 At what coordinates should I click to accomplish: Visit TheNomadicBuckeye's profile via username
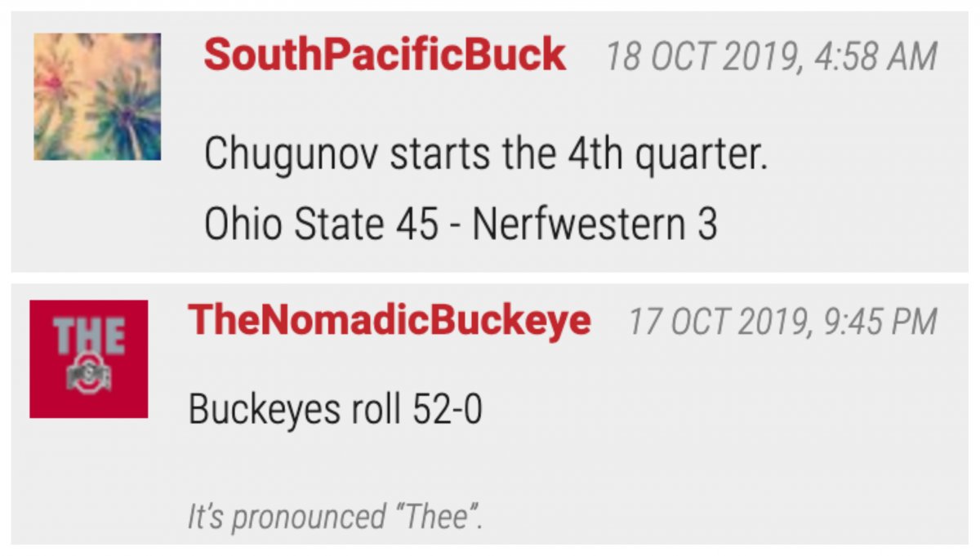click(390, 320)
